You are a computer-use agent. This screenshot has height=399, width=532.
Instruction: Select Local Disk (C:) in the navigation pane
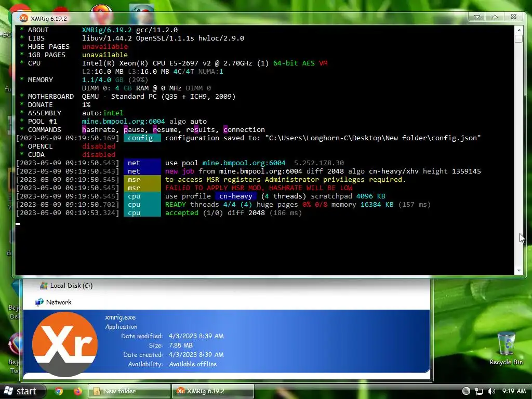coord(66,286)
